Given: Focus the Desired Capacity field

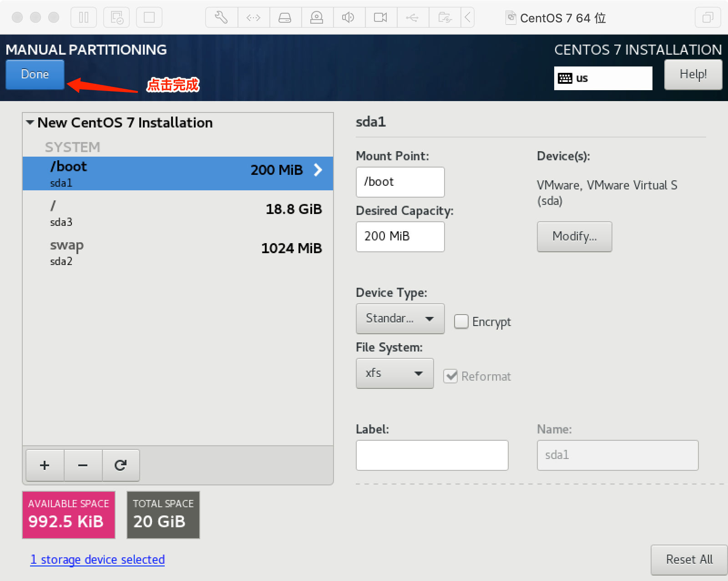Looking at the screenshot, I should (x=400, y=236).
